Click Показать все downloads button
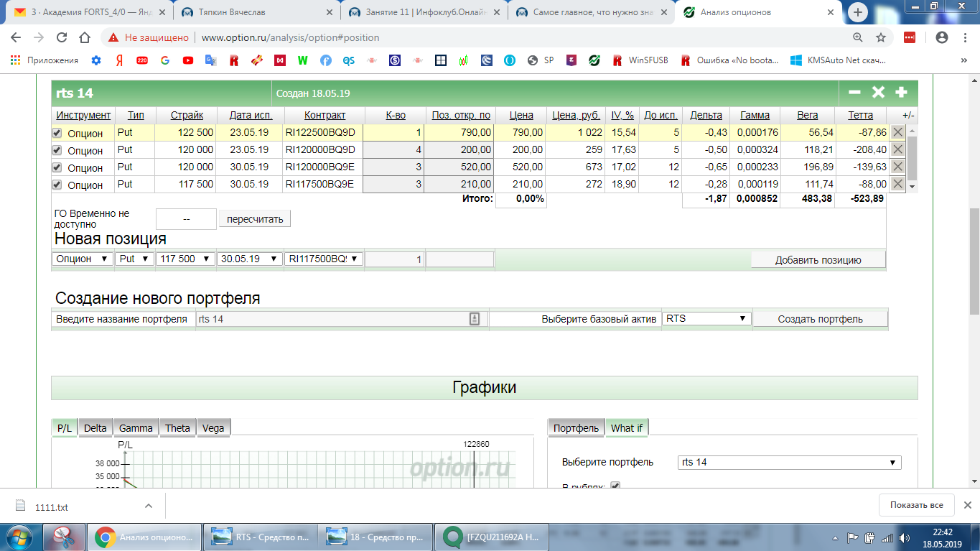 pyautogui.click(x=917, y=505)
